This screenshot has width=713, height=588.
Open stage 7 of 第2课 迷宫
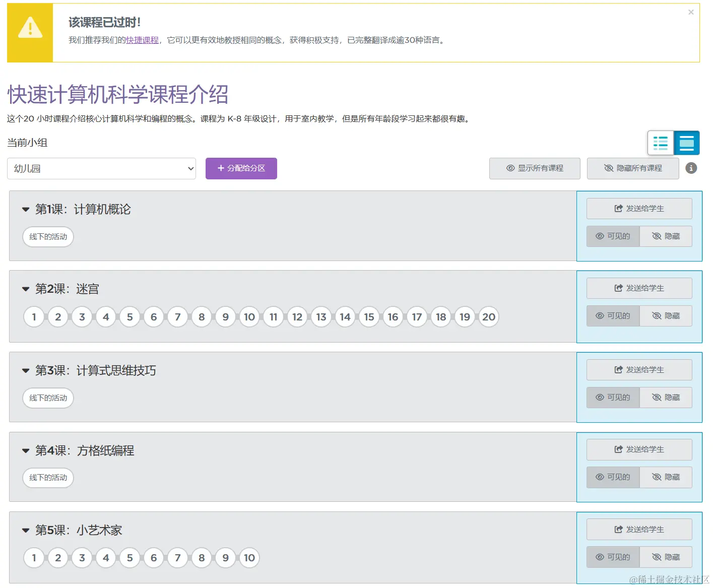point(177,317)
